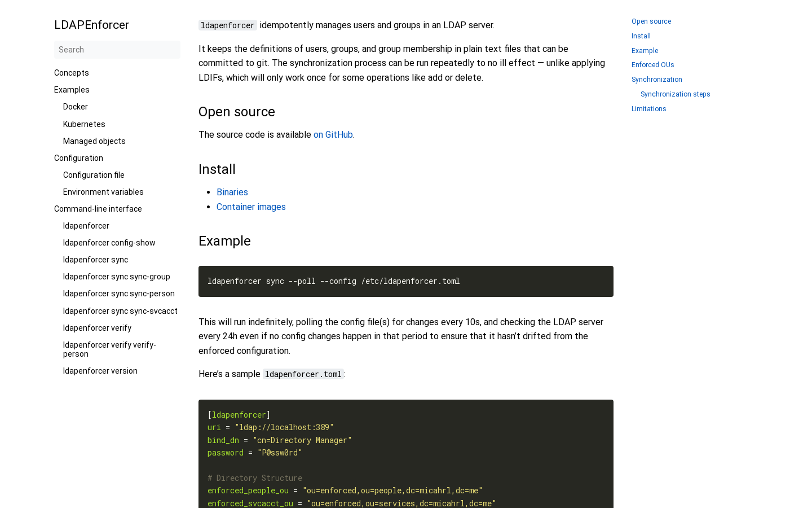
Task: Open the Configuration file page
Action: coord(94,175)
